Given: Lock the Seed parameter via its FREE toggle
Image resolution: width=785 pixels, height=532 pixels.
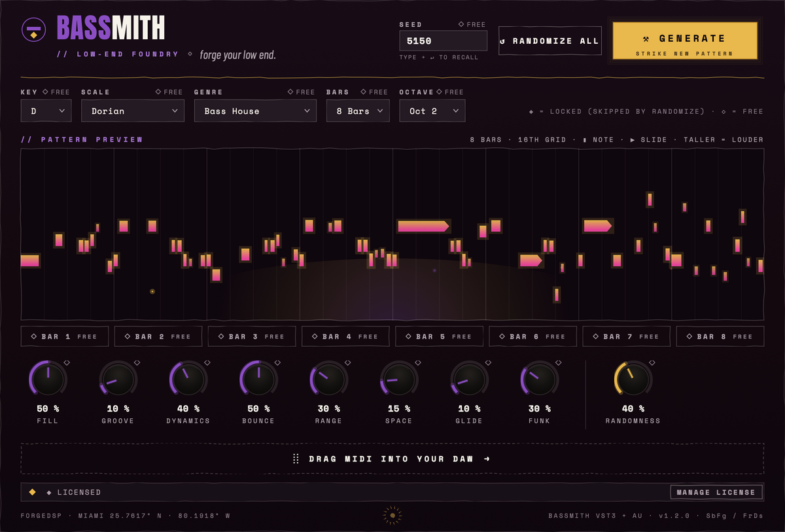Looking at the screenshot, I should (x=472, y=25).
